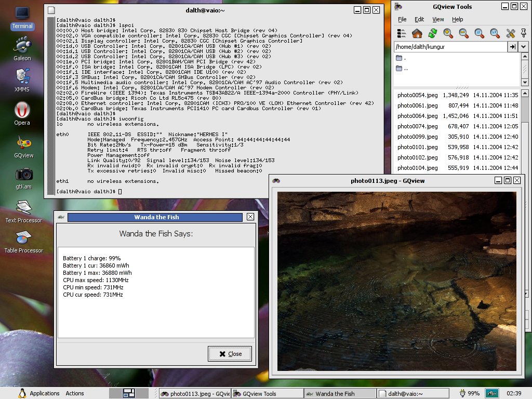Launch the Galeon desktop icon
The image size is (532, 399).
pyautogui.click(x=22, y=48)
